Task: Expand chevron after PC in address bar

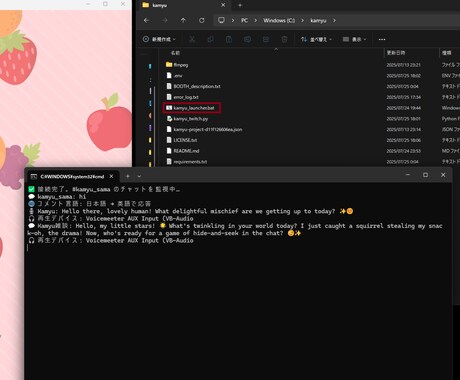Action: pyautogui.click(x=256, y=20)
